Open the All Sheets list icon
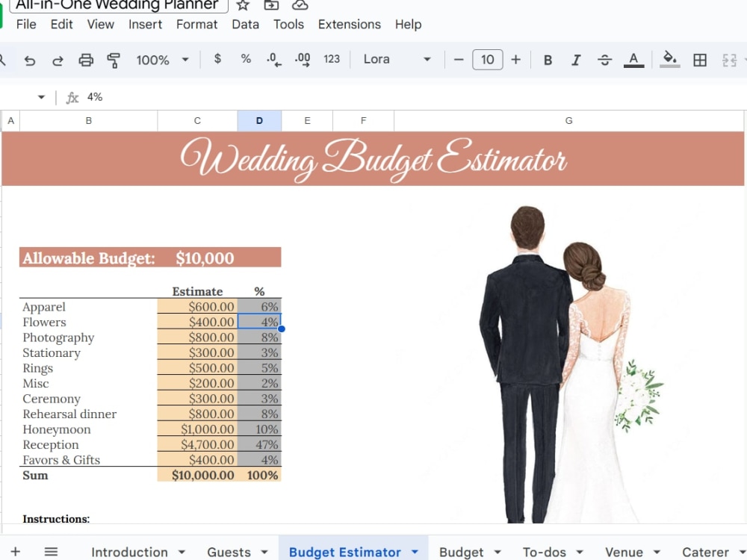The width and height of the screenshot is (747, 560). (51, 552)
